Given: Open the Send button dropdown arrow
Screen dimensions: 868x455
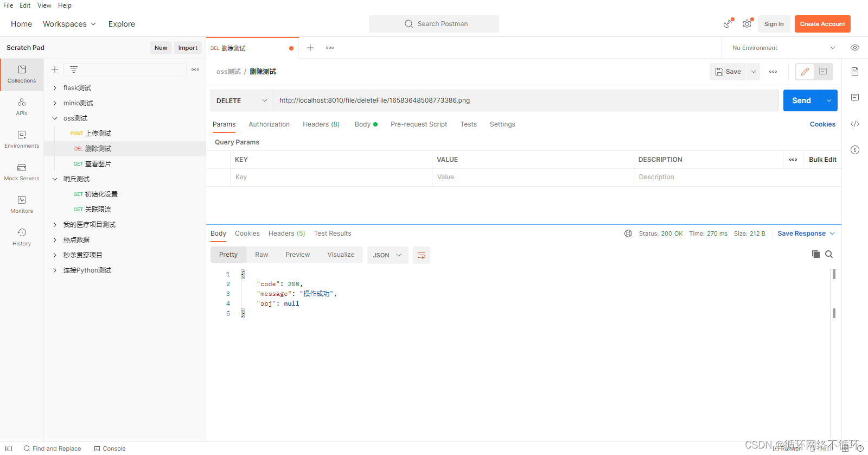Looking at the screenshot, I should pyautogui.click(x=829, y=100).
